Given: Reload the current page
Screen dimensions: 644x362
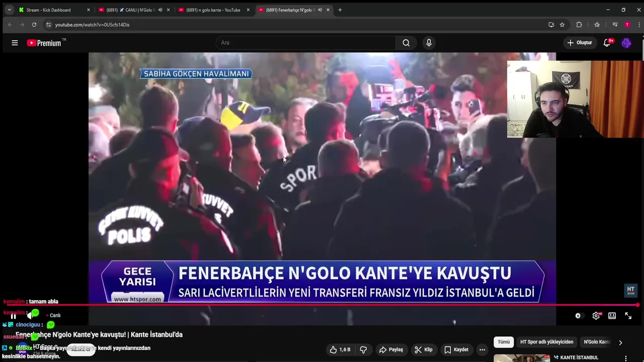Looking at the screenshot, I should (34, 25).
